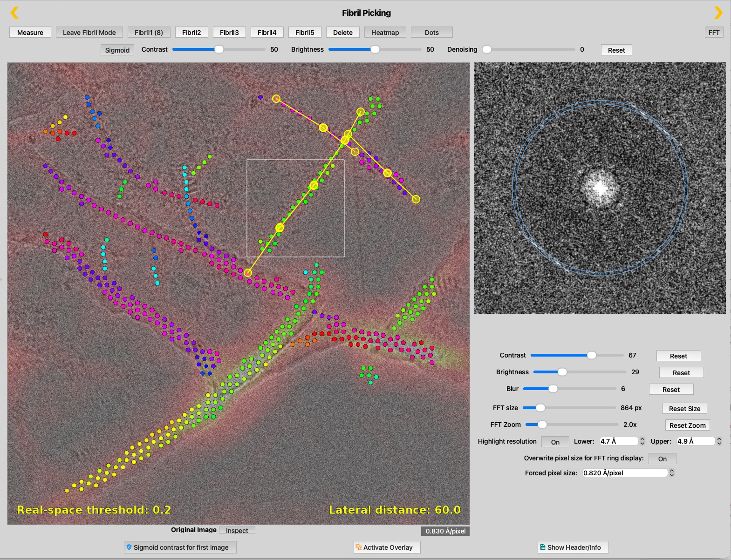The height and width of the screenshot is (560, 731).
Task: Click the Measure button
Action: pos(30,33)
